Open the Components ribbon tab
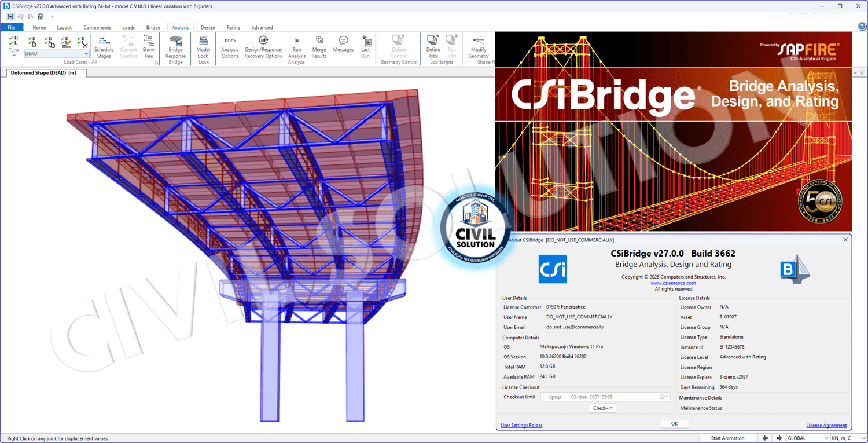 (97, 27)
